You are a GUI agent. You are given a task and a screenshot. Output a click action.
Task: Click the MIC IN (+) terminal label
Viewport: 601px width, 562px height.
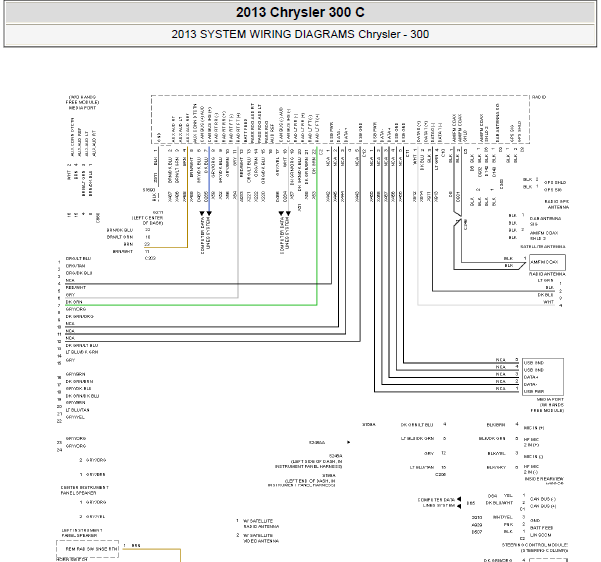[534, 428]
